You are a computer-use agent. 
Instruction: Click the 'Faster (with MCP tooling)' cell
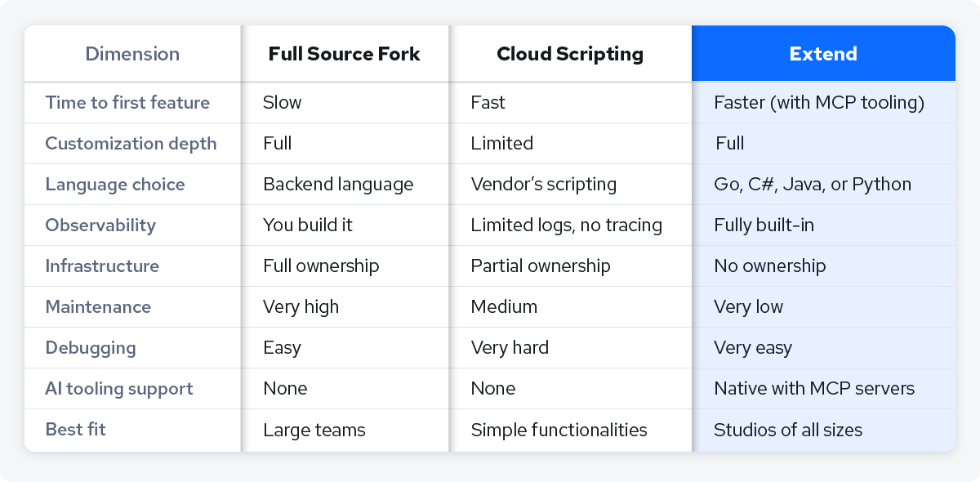click(x=817, y=102)
